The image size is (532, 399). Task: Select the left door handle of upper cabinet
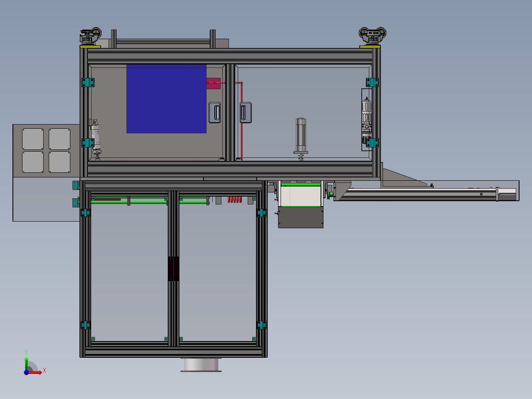215,113
